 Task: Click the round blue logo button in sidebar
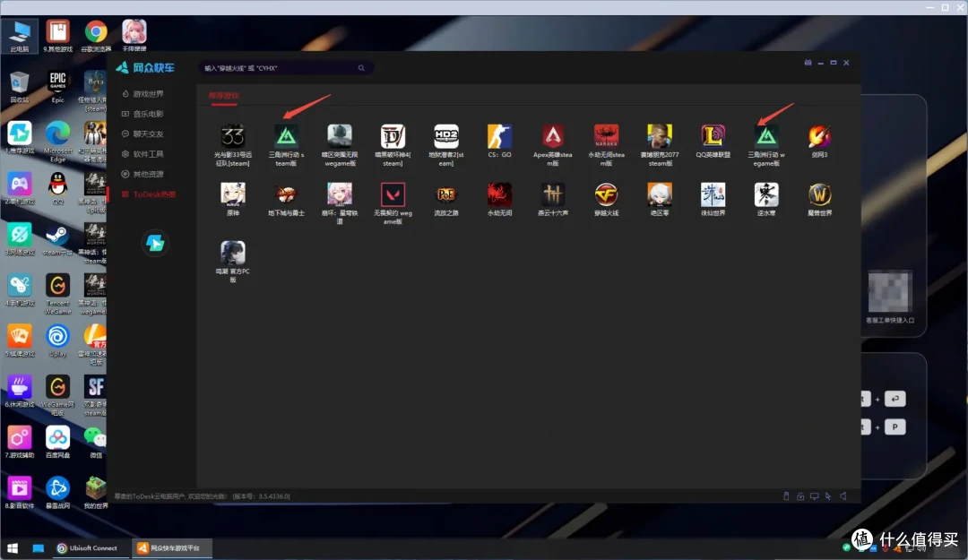click(x=155, y=243)
